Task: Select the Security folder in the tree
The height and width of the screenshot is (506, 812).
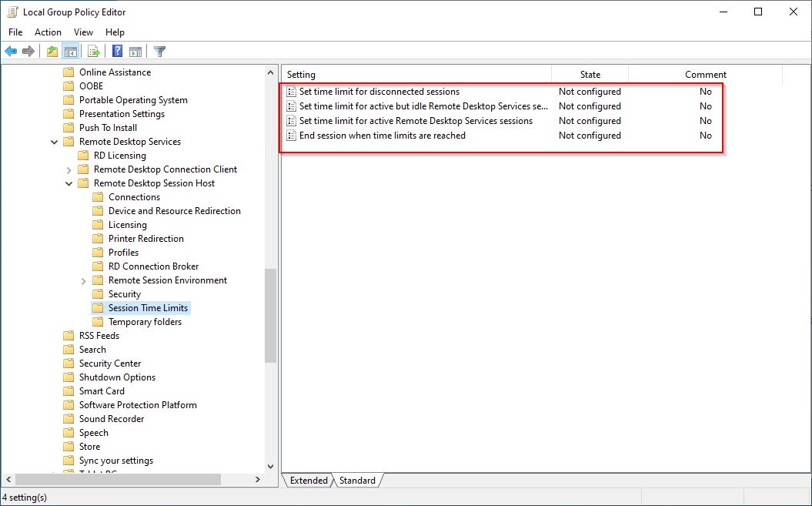Action: point(124,294)
